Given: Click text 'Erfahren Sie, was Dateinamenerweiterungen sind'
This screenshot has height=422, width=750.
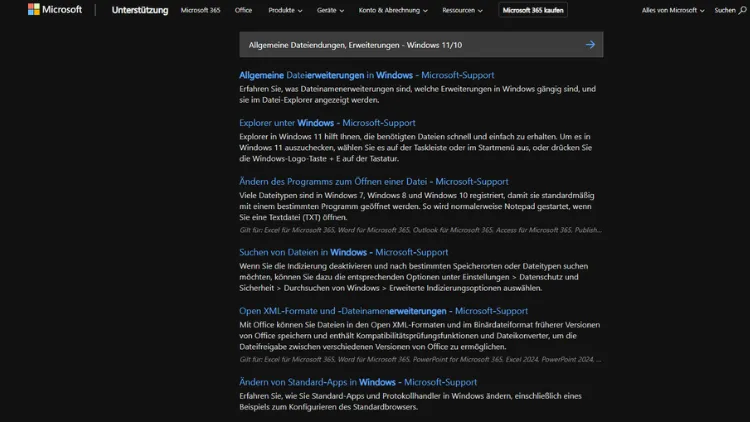Looking at the screenshot, I should (x=325, y=89).
